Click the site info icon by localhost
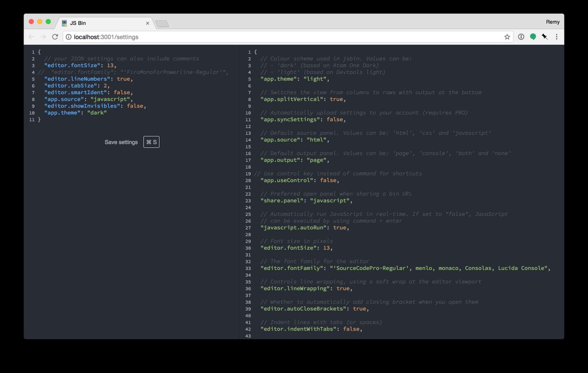The image size is (588, 373). [69, 37]
